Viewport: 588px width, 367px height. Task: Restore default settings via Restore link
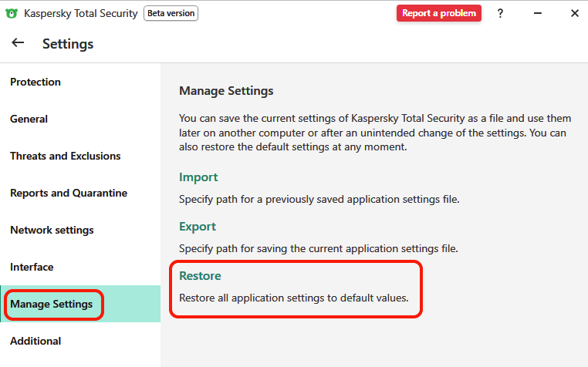[200, 276]
